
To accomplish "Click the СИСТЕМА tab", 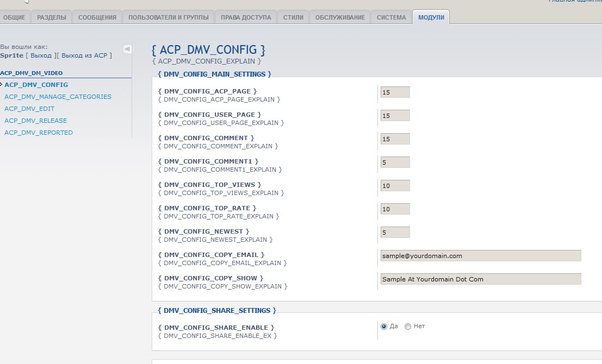I will (392, 17).
